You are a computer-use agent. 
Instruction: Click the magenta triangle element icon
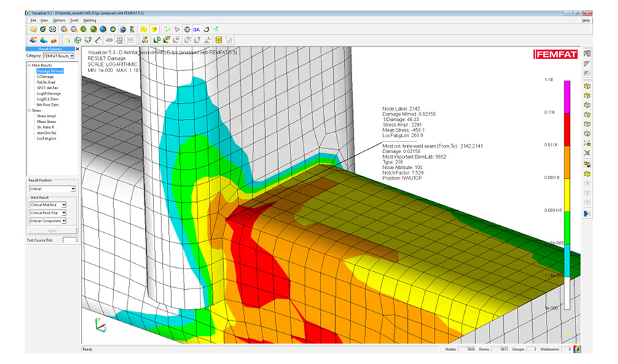pos(177,29)
